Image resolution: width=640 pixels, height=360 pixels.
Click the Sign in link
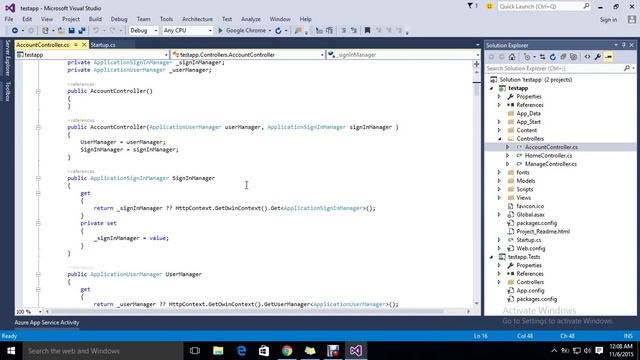pos(608,20)
